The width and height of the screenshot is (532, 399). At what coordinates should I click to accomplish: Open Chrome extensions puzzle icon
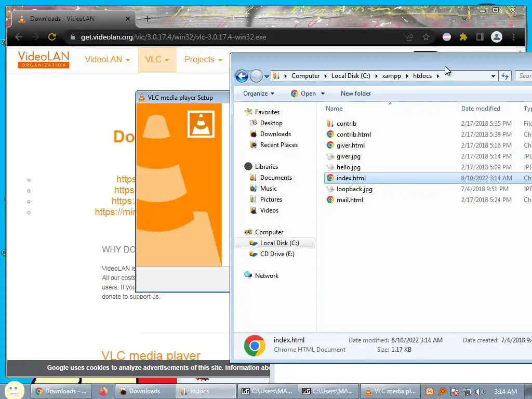(463, 37)
